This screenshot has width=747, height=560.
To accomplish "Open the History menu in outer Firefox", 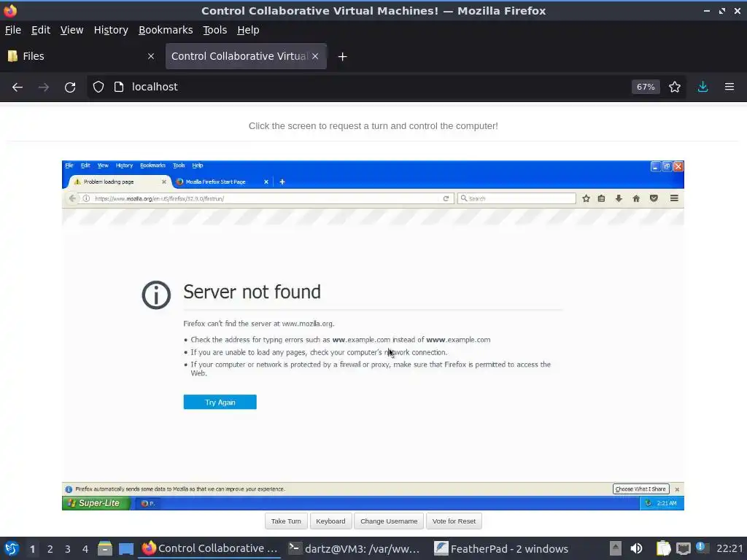I will coord(111,30).
